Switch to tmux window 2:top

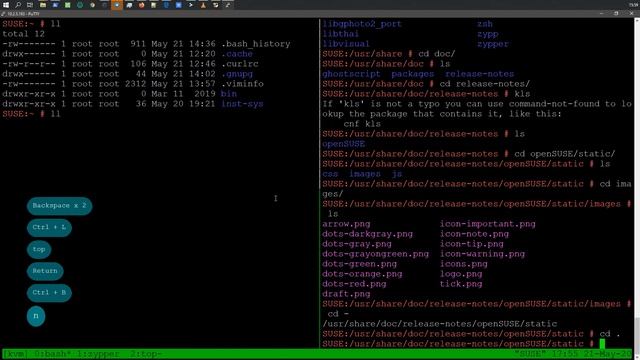coord(145,354)
